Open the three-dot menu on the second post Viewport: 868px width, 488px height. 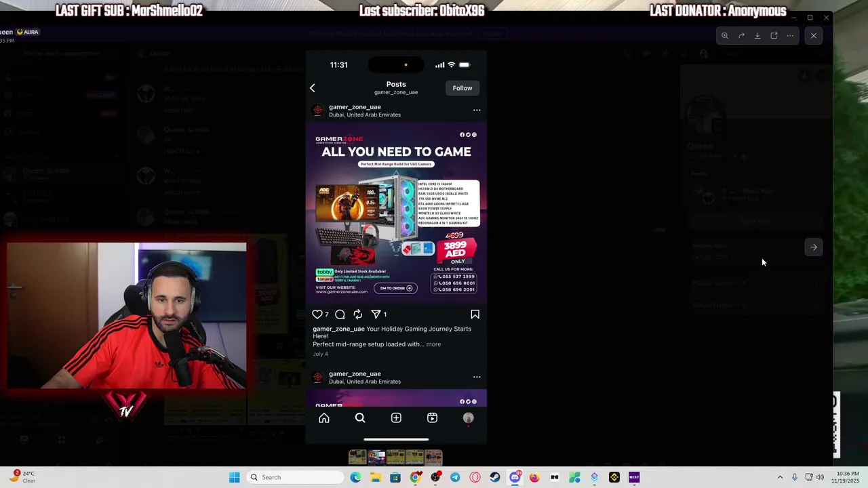[x=477, y=377]
